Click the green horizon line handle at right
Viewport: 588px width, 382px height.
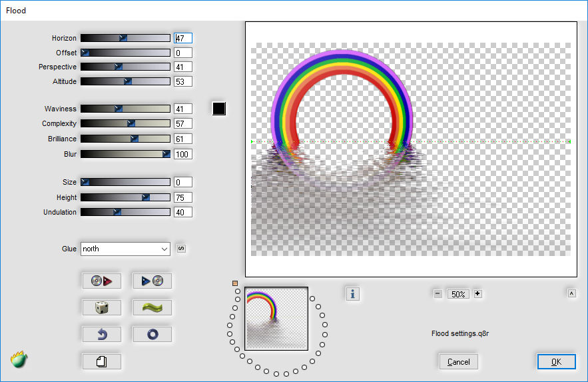coord(569,141)
